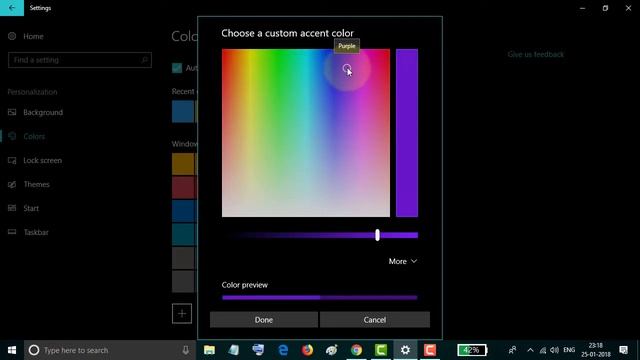
Task: Click the taskbar search microphone icon
Action: coord(186,350)
